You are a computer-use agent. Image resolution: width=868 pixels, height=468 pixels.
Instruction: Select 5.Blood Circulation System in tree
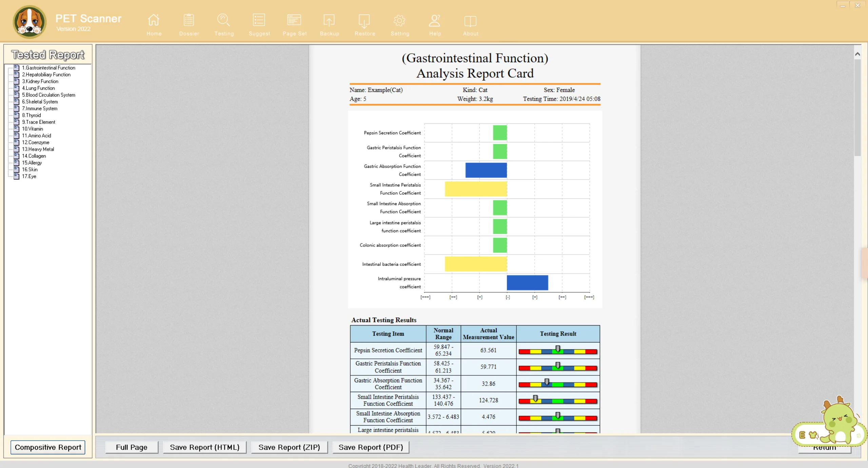click(x=48, y=95)
